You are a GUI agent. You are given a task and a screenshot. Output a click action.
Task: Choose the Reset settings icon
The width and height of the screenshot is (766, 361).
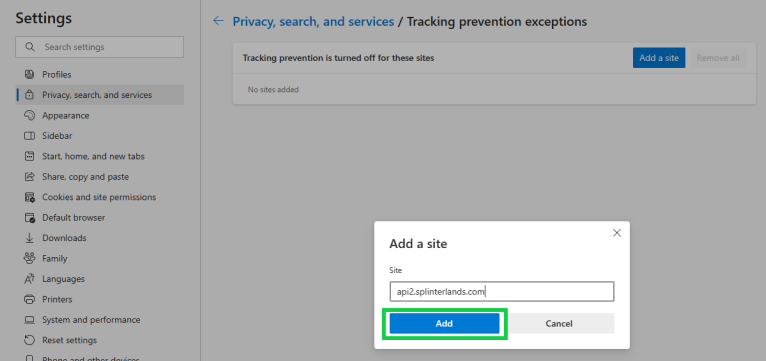29,340
